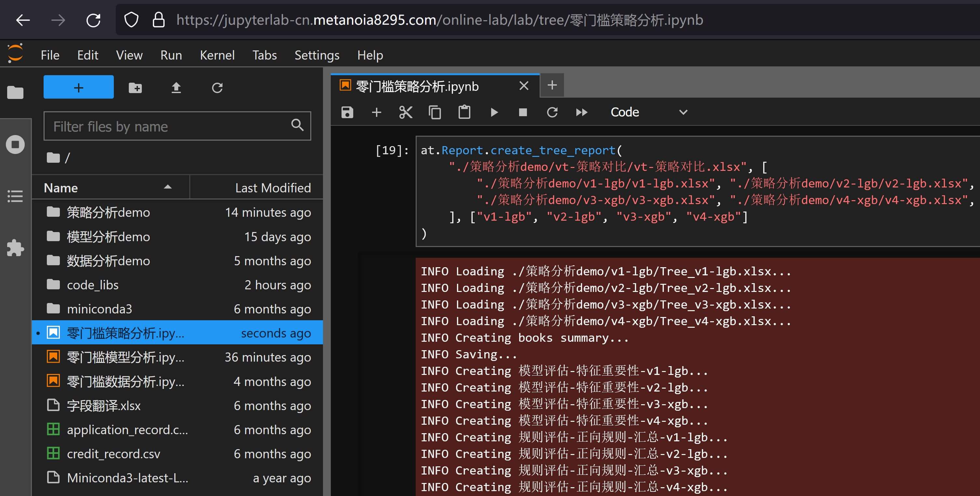Save the notebook with the disk icon
Viewport: 980px width, 496px height.
coord(347,112)
